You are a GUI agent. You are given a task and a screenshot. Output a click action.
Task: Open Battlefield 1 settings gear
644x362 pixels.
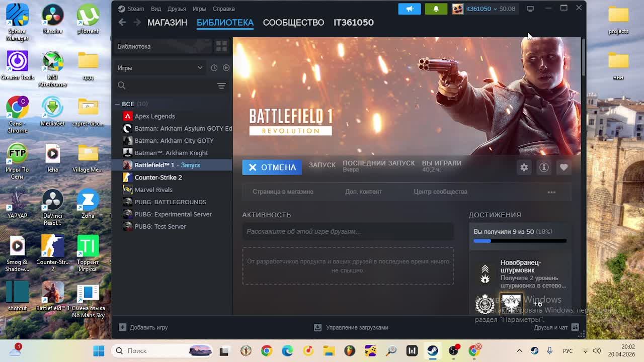coord(524,167)
